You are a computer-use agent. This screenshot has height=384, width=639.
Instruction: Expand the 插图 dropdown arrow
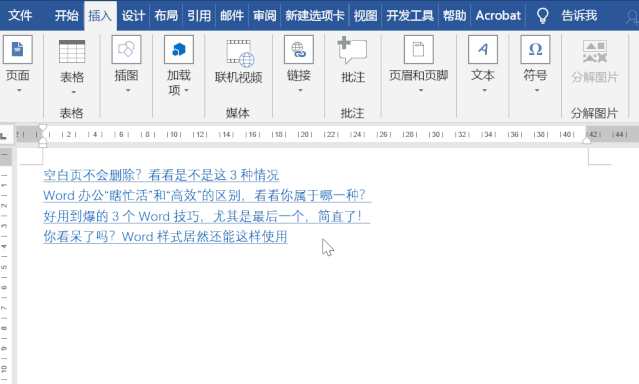(128, 90)
